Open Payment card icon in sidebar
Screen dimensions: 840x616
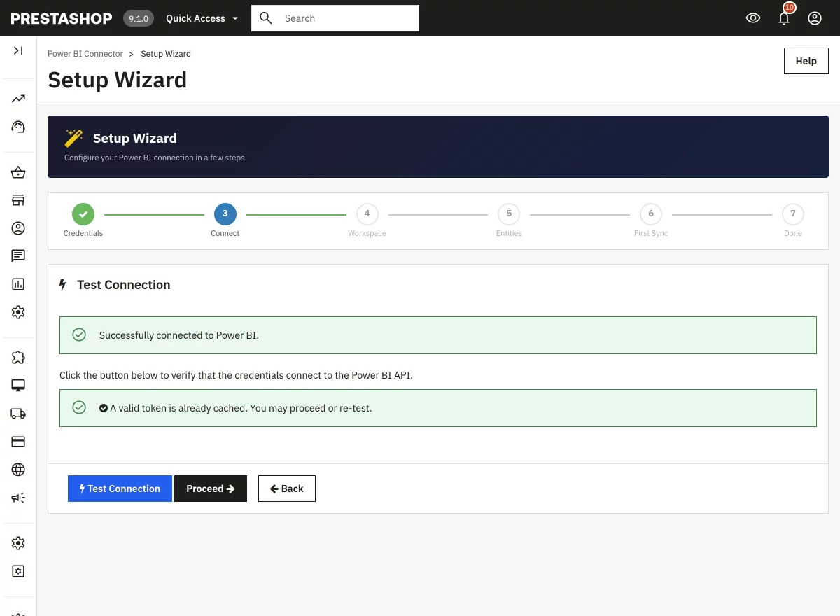18,442
